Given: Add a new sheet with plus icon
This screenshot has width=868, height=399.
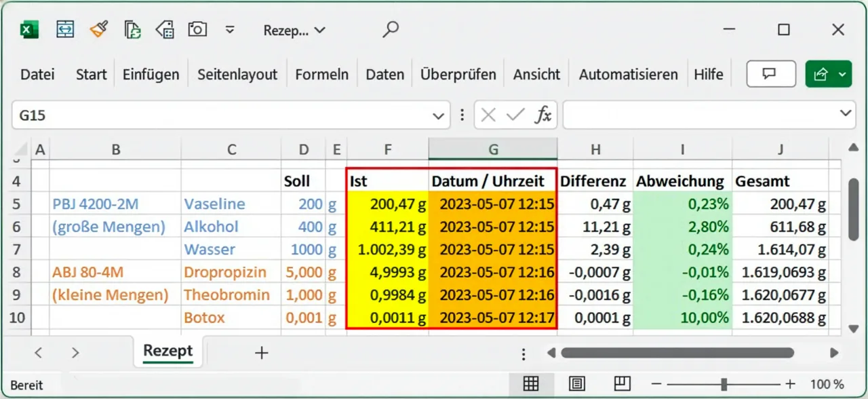Looking at the screenshot, I should (261, 353).
